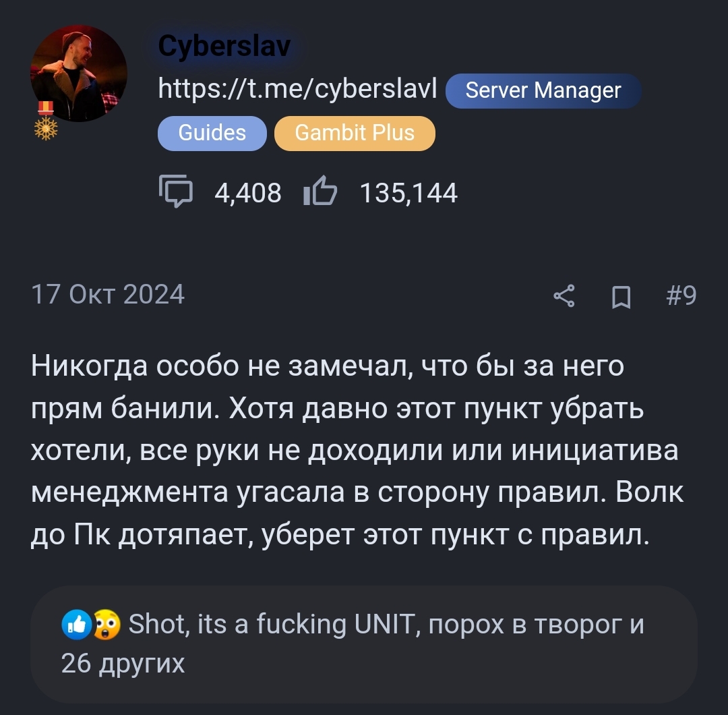Click the thumbs-up reaction score icon
The image size is (728, 715).
point(320,191)
